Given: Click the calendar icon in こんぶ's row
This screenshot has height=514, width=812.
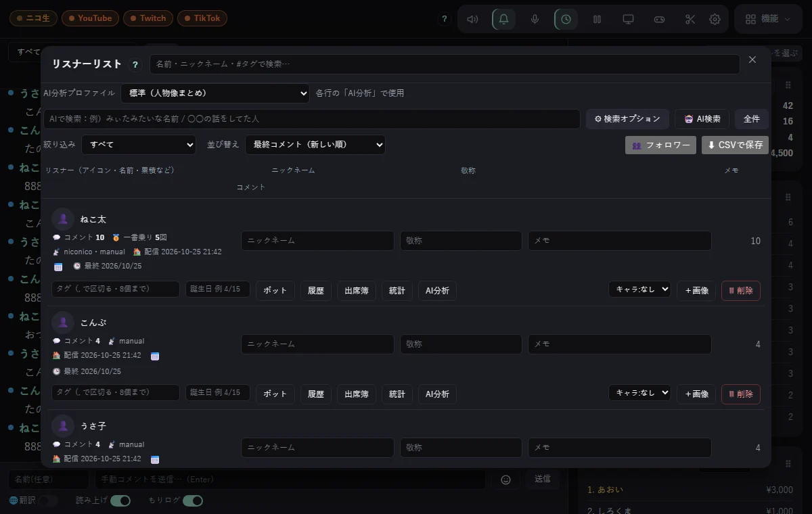Looking at the screenshot, I should coord(155,356).
